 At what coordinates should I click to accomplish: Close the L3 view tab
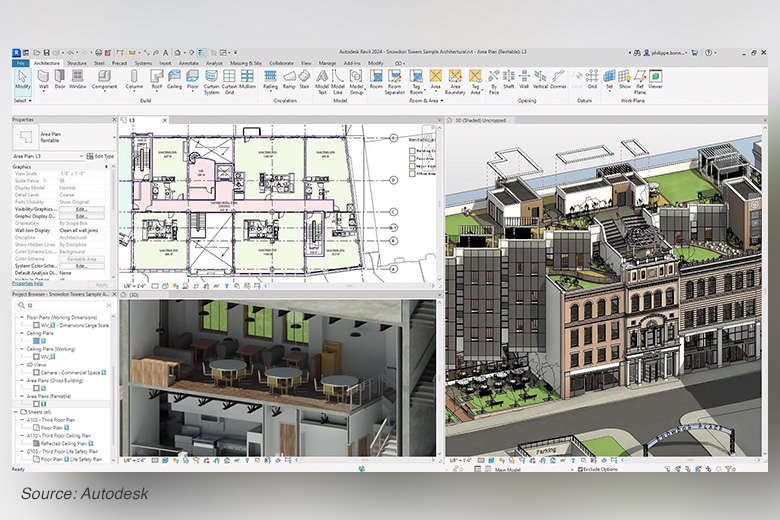(165, 120)
